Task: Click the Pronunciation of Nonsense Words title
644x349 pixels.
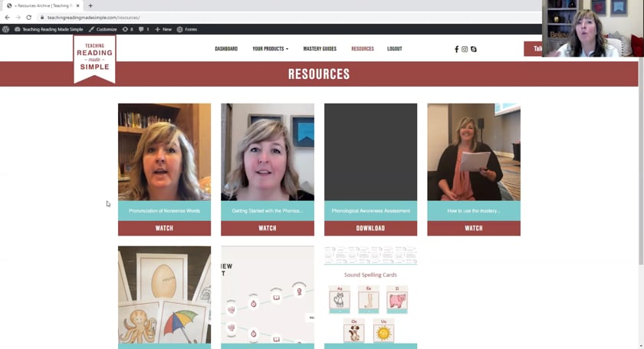Action: click(x=164, y=211)
